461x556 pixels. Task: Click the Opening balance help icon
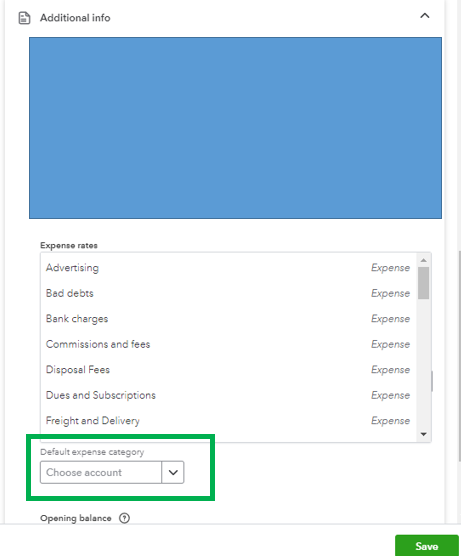[x=124, y=518]
